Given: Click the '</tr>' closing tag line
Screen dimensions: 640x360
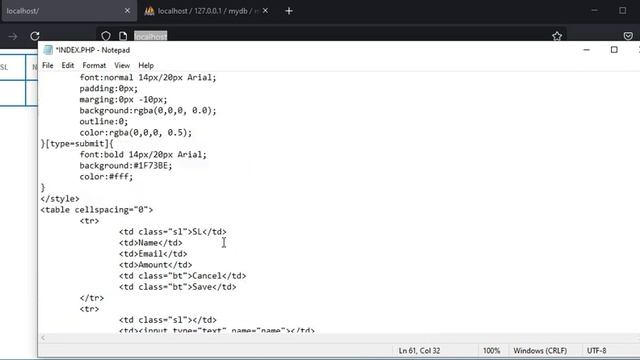Looking at the screenshot, I should pos(92,298).
